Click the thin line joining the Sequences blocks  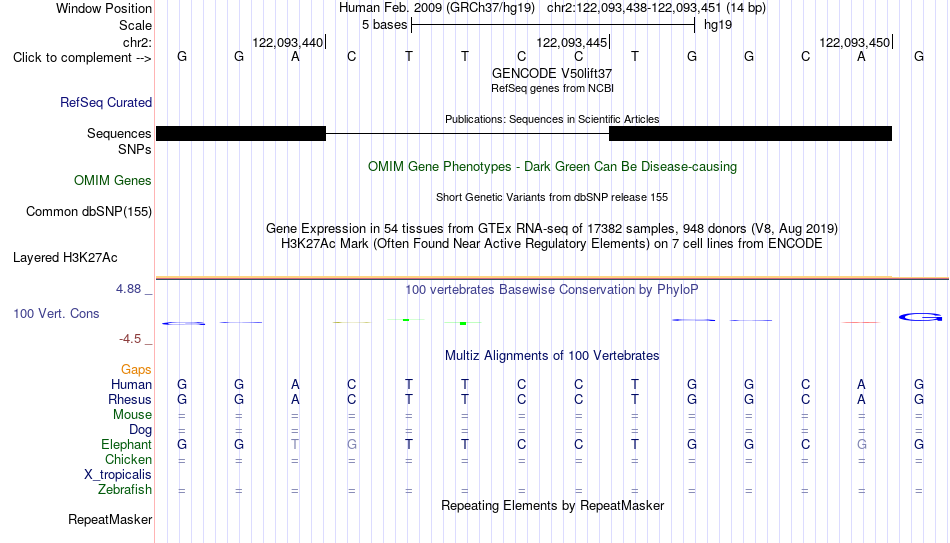pos(467,133)
